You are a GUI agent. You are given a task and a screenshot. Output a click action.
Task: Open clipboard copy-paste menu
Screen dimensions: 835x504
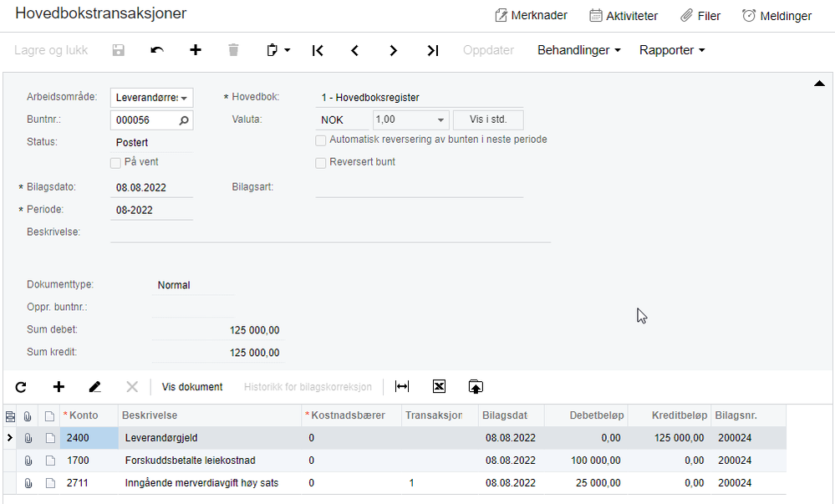(x=277, y=50)
